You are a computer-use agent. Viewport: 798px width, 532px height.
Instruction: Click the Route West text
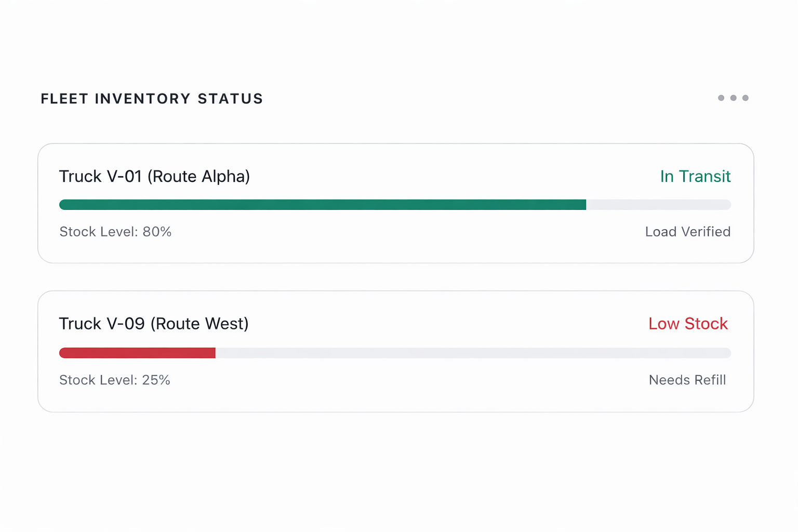200,324
